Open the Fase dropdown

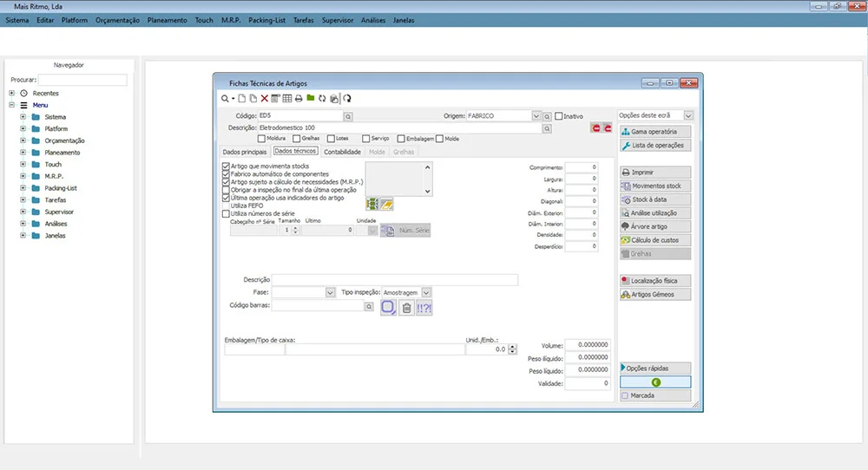click(330, 292)
